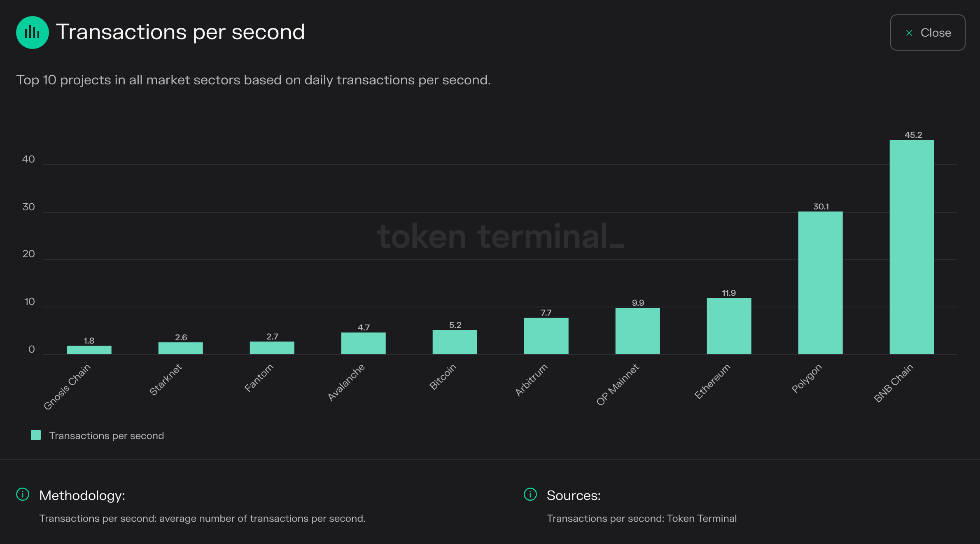The height and width of the screenshot is (544, 980).
Task: Select the OP Mainnet bar
Action: pos(637,331)
